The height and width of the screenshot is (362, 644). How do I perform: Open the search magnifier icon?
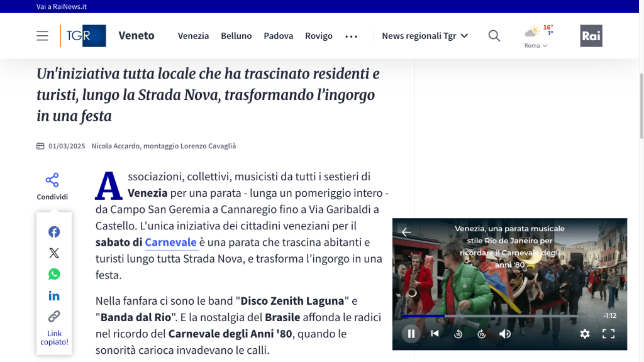coord(494,36)
